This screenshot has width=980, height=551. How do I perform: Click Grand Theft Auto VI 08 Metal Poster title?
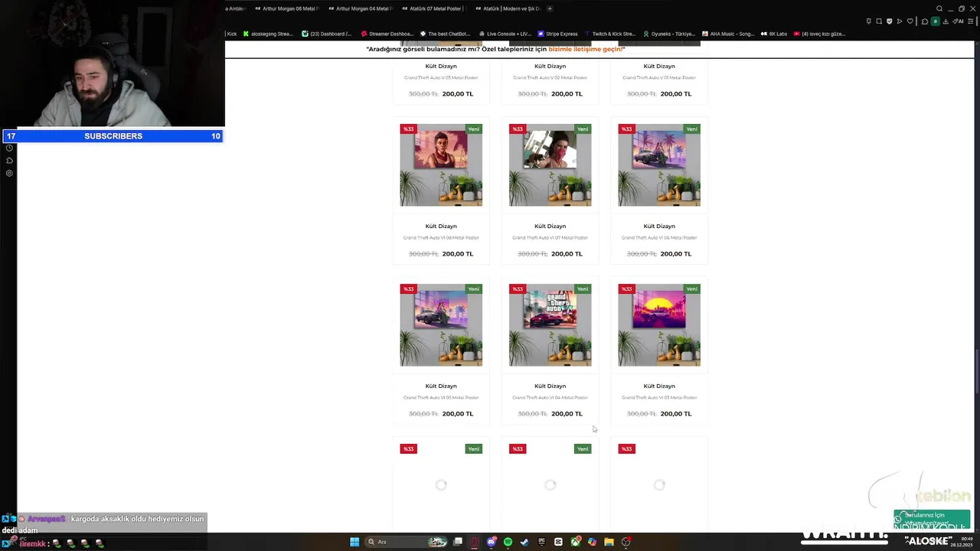coord(441,238)
